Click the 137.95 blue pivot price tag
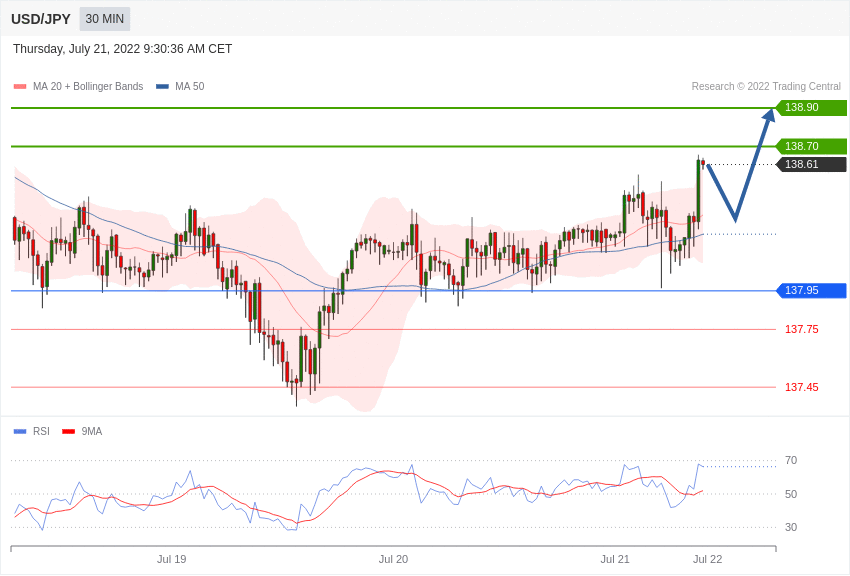The image size is (850, 576). coord(811,290)
